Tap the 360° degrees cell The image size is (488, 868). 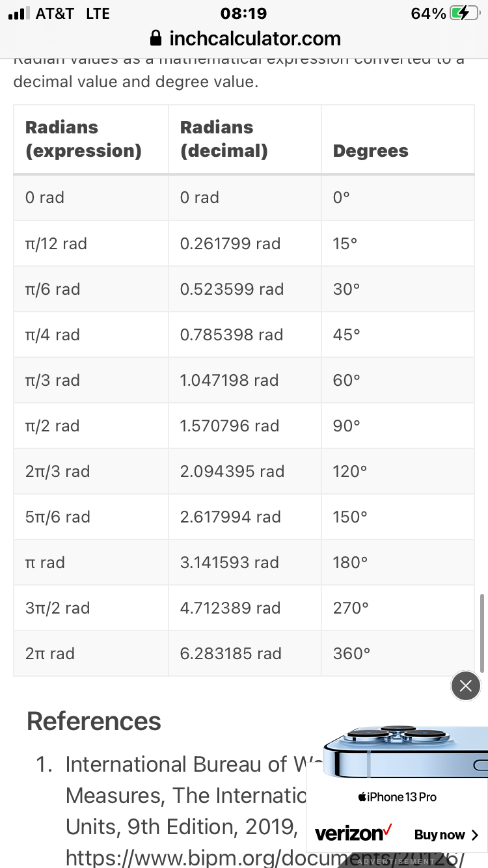coord(398,653)
